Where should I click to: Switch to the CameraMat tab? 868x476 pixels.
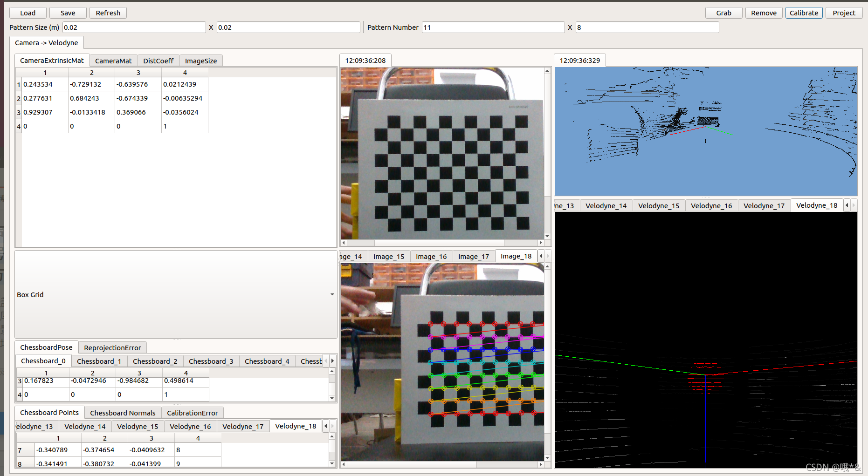pyautogui.click(x=113, y=61)
